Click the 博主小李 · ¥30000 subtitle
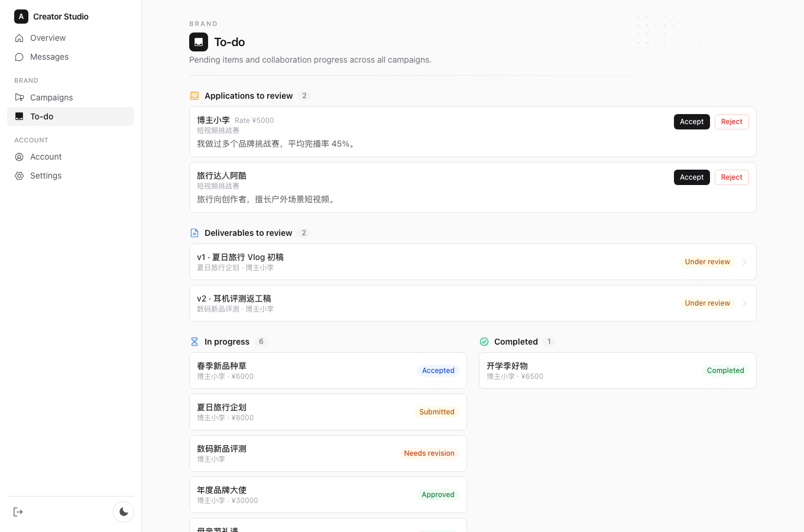 (228, 501)
